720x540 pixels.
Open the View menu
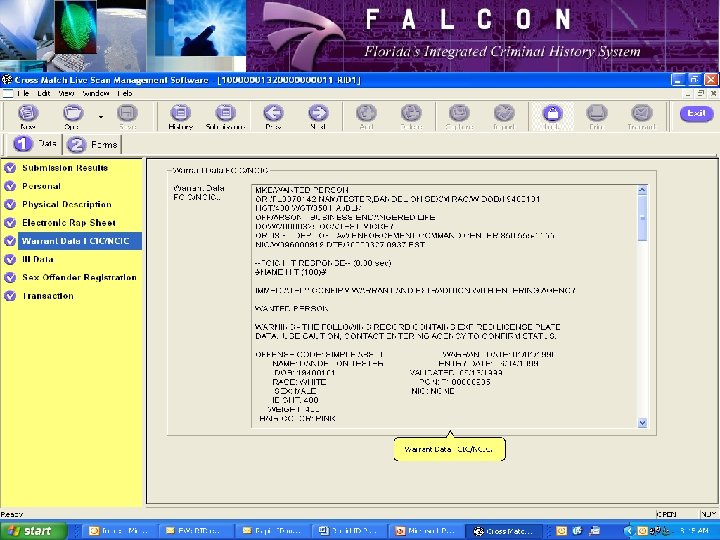(x=66, y=93)
